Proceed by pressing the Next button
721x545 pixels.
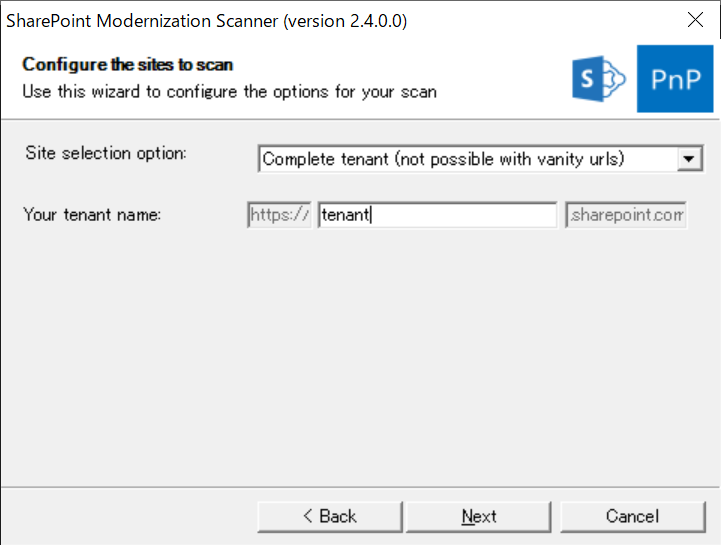coord(479,516)
